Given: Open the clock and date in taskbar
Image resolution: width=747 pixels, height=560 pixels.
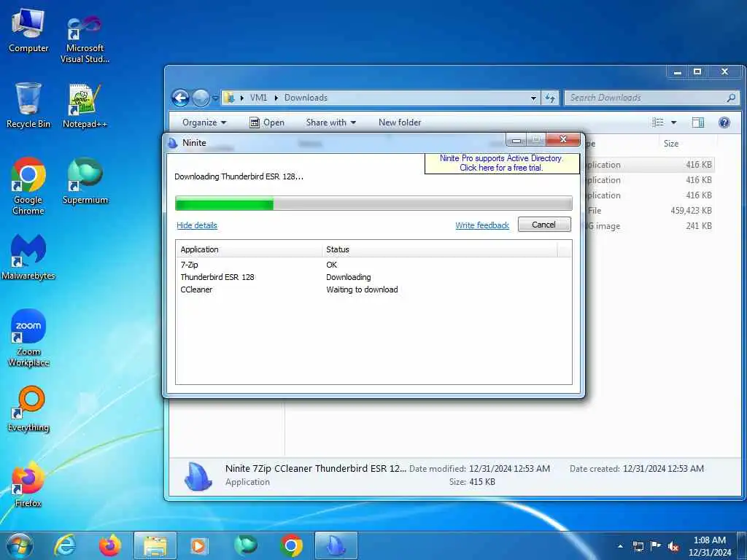Looking at the screenshot, I should click(709, 546).
